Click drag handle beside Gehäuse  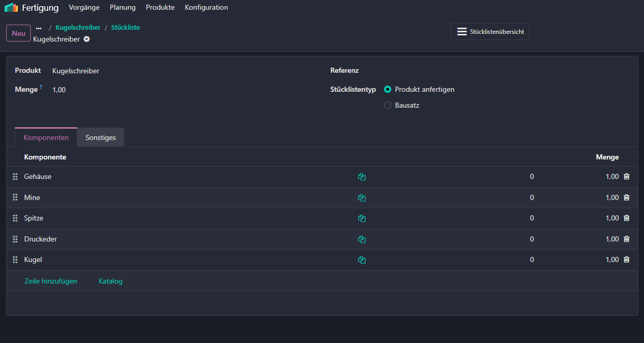pyautogui.click(x=15, y=176)
